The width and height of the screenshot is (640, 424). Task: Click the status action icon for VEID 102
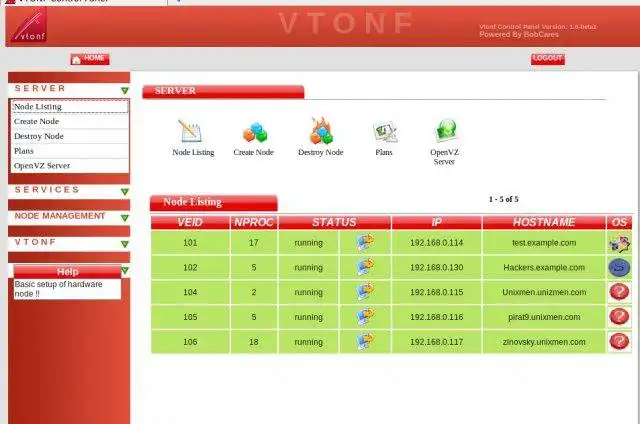pos(365,267)
